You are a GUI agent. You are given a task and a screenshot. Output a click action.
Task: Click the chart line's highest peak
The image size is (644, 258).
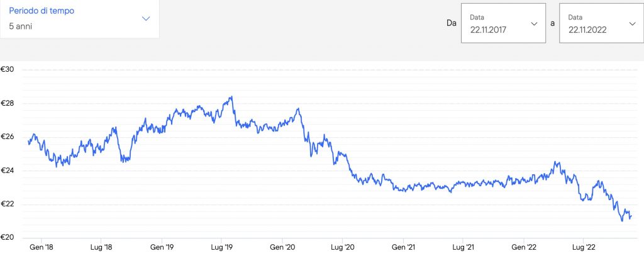point(232,97)
